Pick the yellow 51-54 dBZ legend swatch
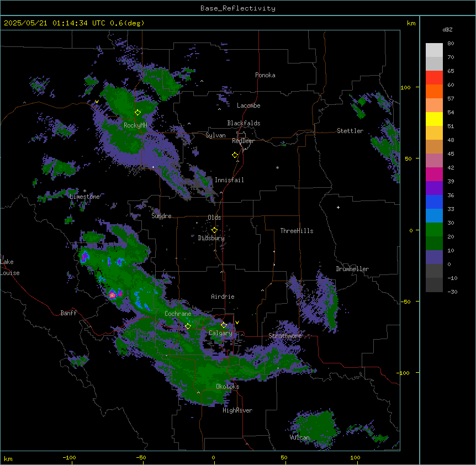476x465 pixels. point(434,119)
